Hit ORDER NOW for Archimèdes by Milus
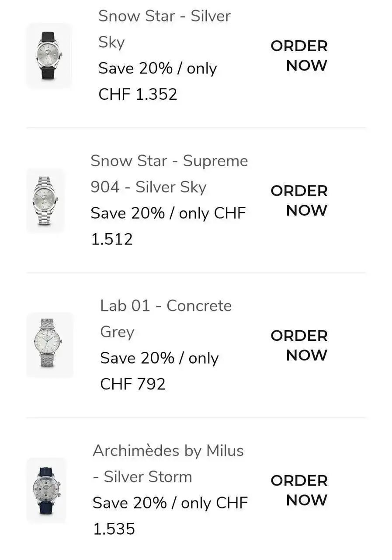 pyautogui.click(x=299, y=490)
